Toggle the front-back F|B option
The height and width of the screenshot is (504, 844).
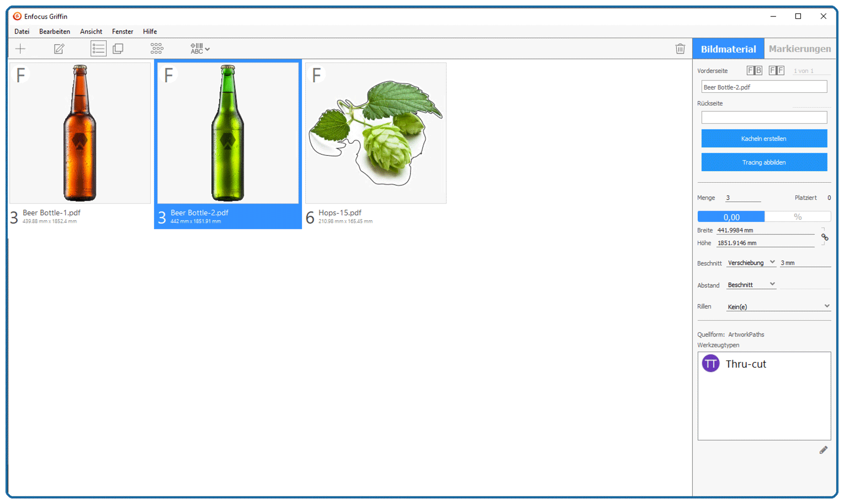754,70
